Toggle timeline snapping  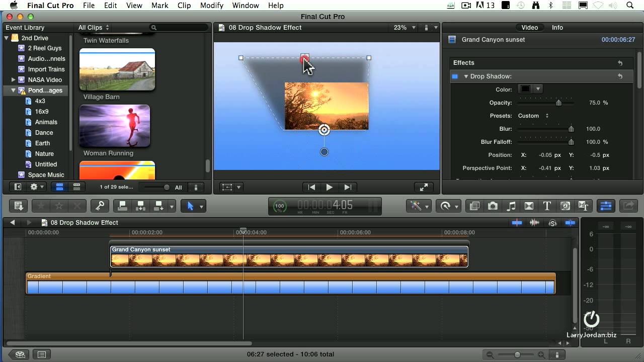(x=570, y=223)
